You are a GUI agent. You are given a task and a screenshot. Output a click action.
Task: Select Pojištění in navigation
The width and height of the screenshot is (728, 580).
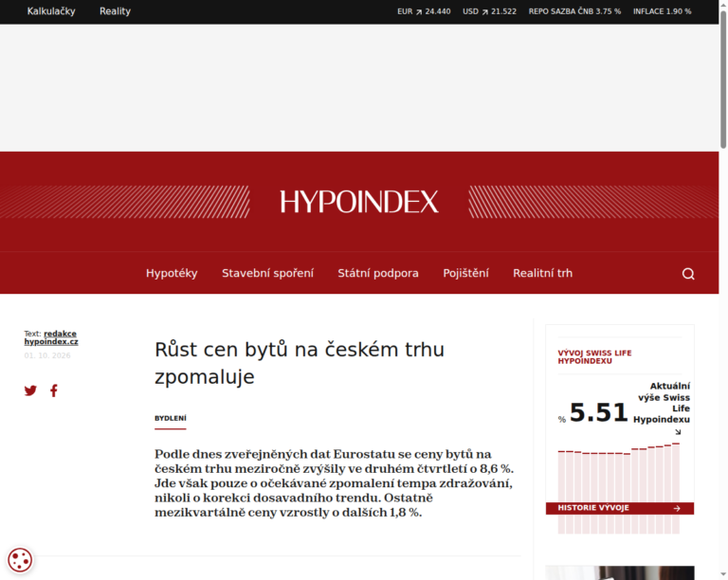(x=465, y=273)
